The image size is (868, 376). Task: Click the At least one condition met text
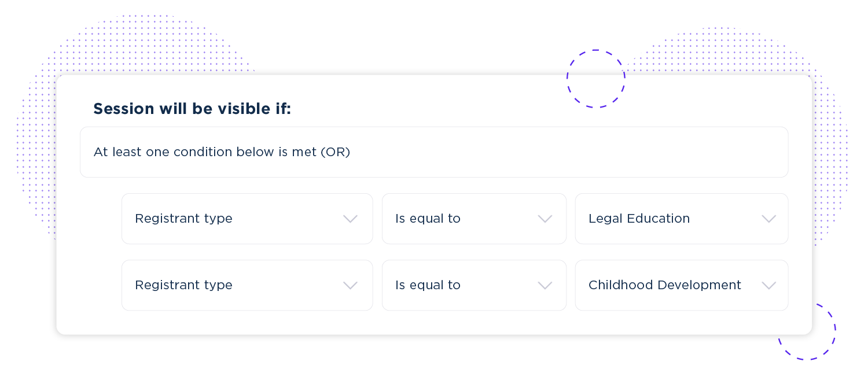pos(222,152)
